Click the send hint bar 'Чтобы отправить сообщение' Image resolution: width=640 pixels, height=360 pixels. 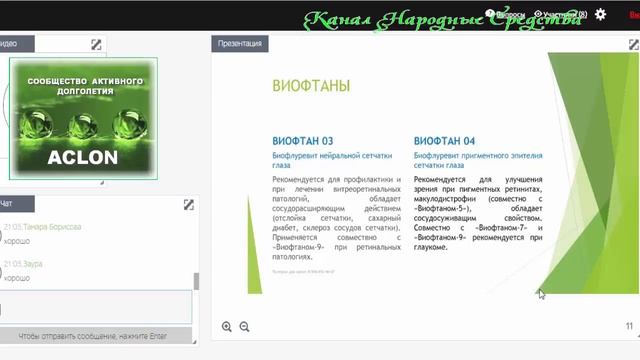96,336
